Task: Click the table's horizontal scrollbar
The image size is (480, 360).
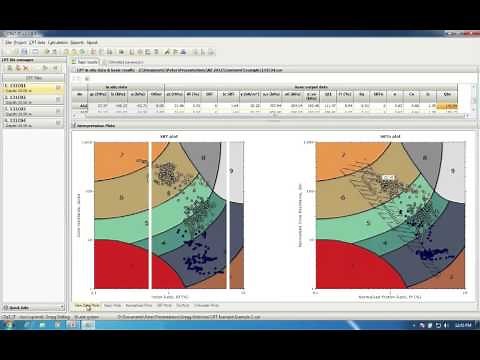Action: click(x=272, y=116)
